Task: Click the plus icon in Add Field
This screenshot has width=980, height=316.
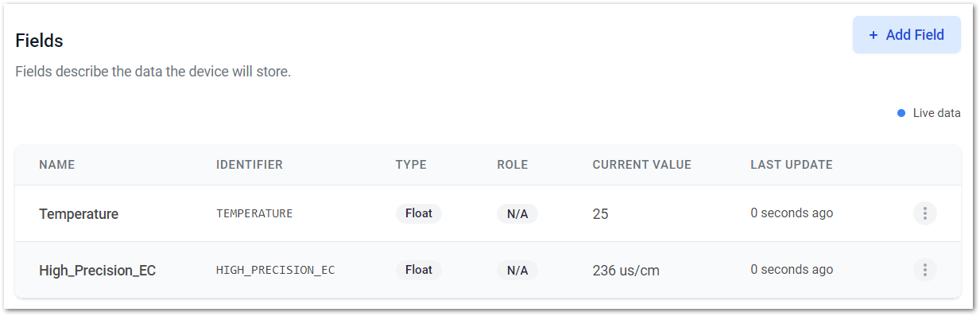Action: (873, 35)
